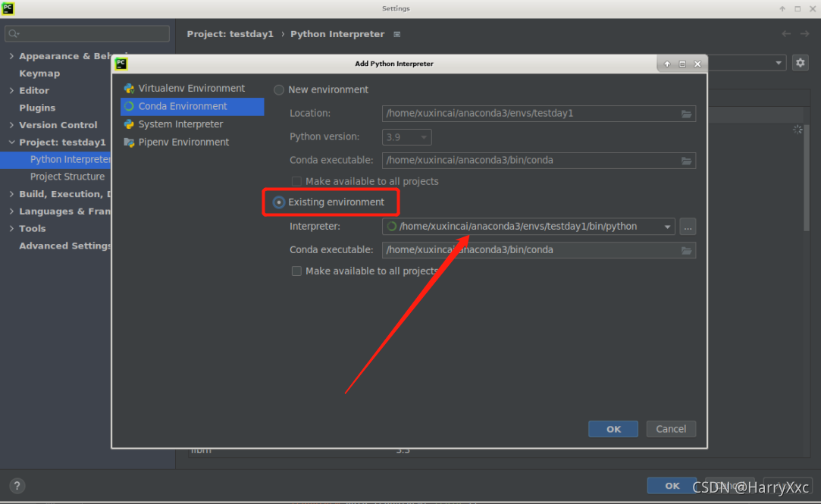The image size is (821, 504).
Task: Select Python Interpreter in settings tree
Action: point(55,160)
